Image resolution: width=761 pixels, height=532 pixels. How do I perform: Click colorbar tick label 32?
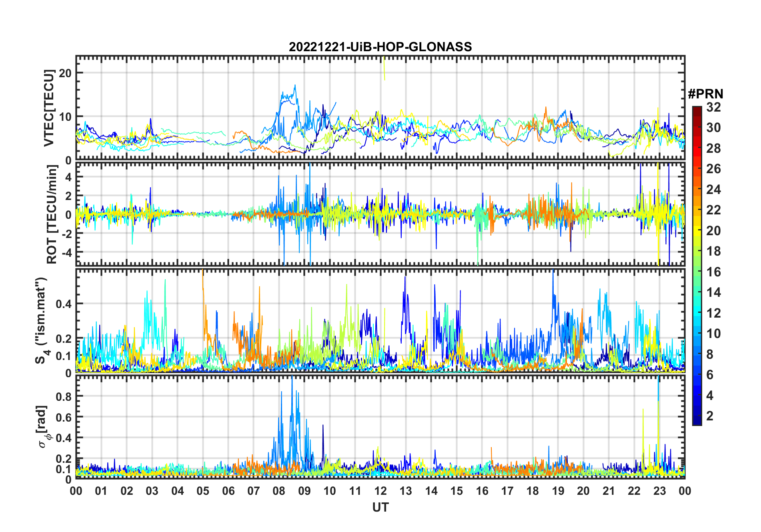pos(713,107)
